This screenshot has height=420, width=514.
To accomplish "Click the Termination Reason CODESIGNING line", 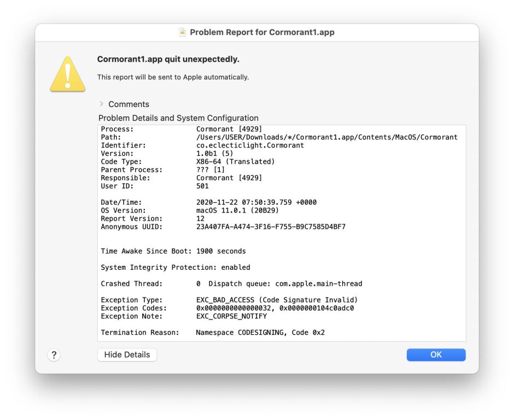I will click(260, 332).
